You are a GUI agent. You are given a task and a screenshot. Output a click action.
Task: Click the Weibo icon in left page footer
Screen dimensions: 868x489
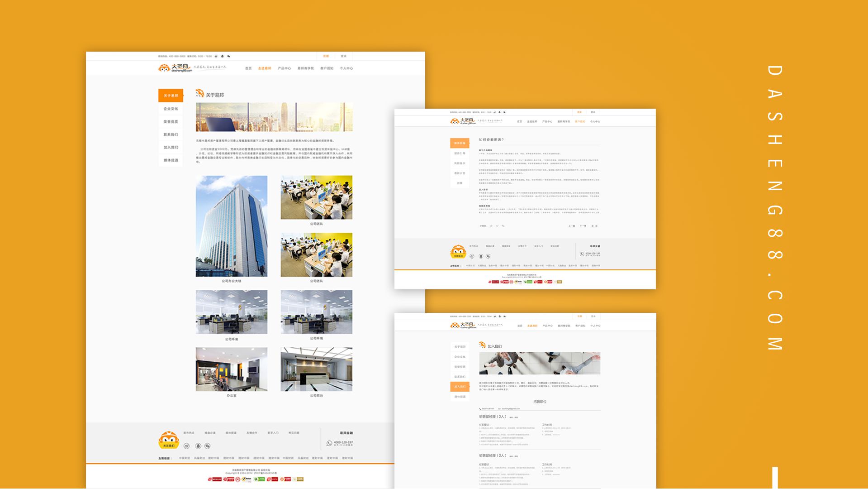pos(187,446)
